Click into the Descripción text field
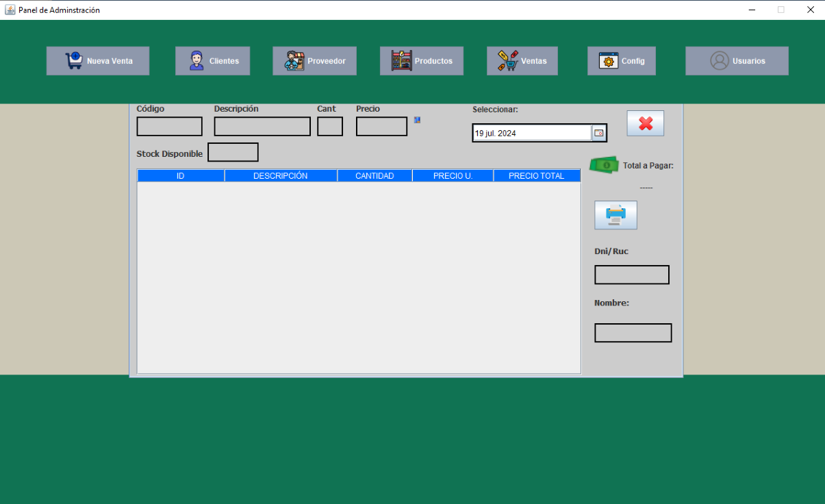The width and height of the screenshot is (825, 504). [x=262, y=127]
